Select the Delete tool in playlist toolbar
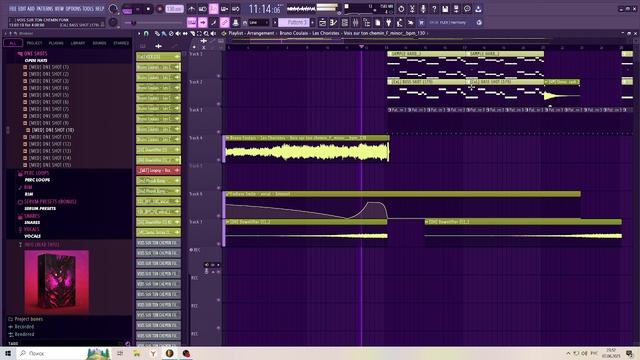The width and height of the screenshot is (640, 360). (x=171, y=33)
